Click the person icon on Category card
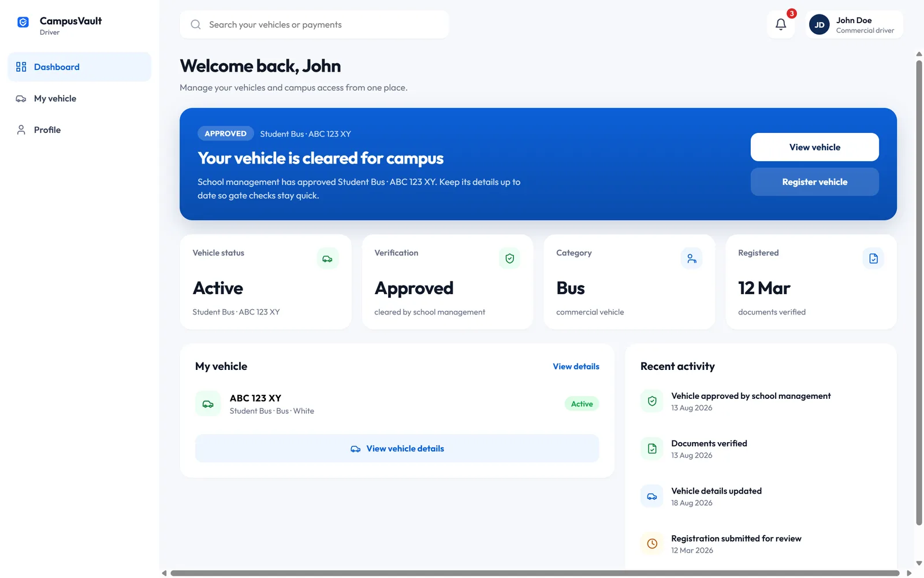924x578 pixels. [691, 258]
